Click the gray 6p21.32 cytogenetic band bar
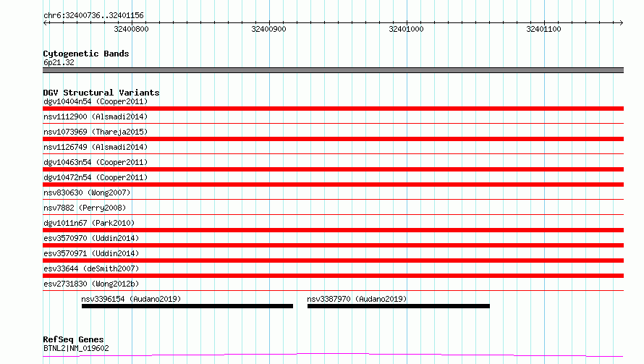This screenshot has height=364, width=644. [x=333, y=70]
